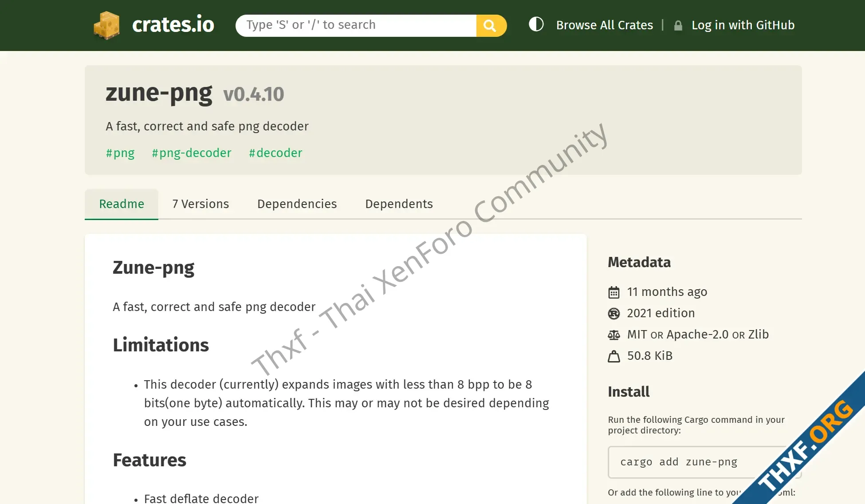The width and height of the screenshot is (865, 504).
Task: Click the '50.8 KiB' size text
Action: [x=650, y=355]
